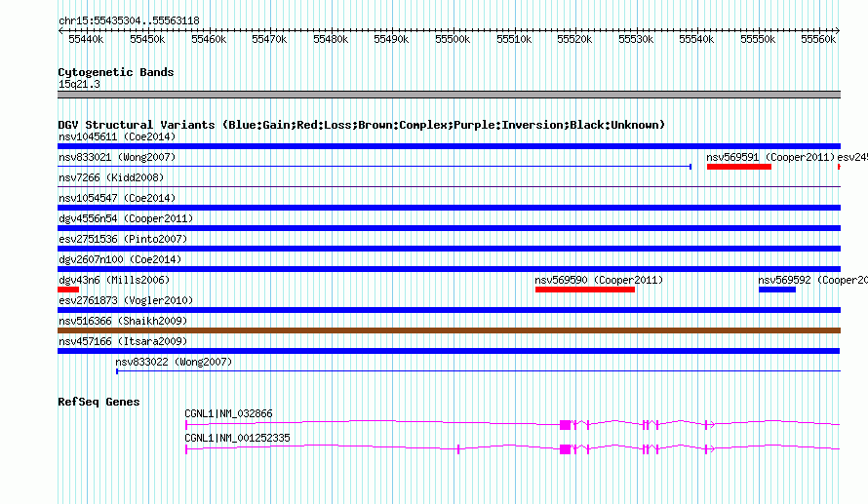Click the nsv7266 (Kidd2008) label
Viewport: 868px width, 504px height.
(x=111, y=177)
